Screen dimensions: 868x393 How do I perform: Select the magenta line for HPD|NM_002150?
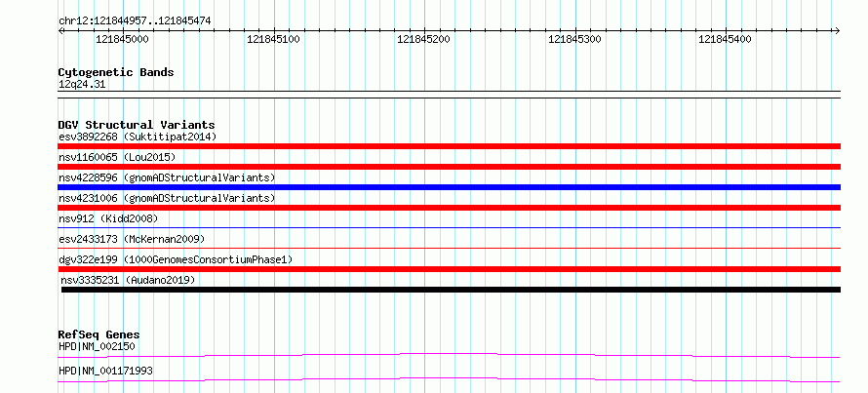(450, 355)
